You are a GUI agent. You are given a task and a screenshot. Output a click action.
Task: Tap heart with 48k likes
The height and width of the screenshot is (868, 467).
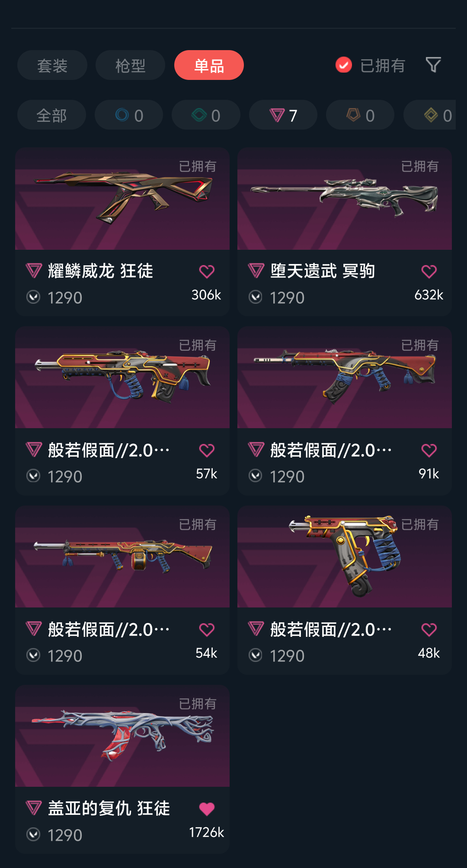(429, 630)
